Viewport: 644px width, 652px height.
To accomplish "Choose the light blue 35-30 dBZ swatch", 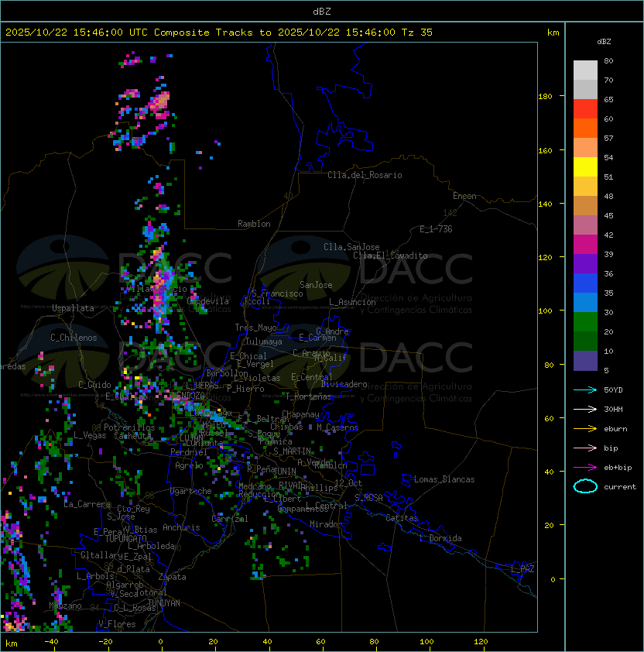I will (x=585, y=302).
